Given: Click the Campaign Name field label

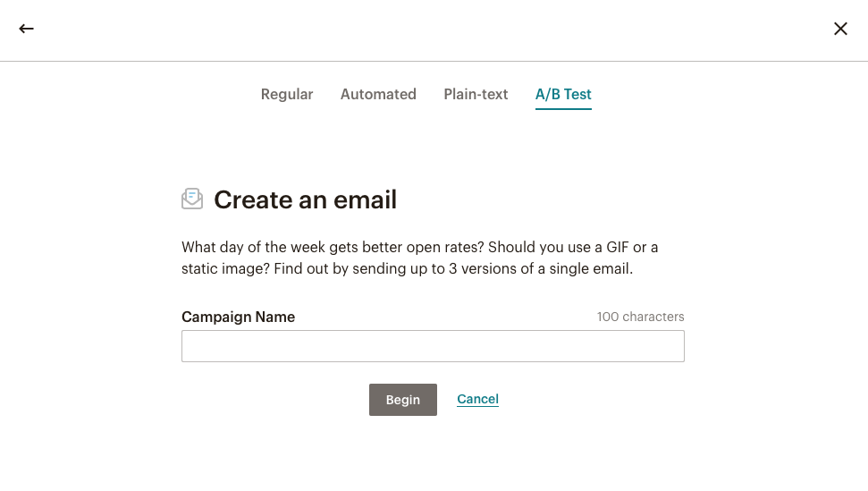Looking at the screenshot, I should [x=238, y=317].
